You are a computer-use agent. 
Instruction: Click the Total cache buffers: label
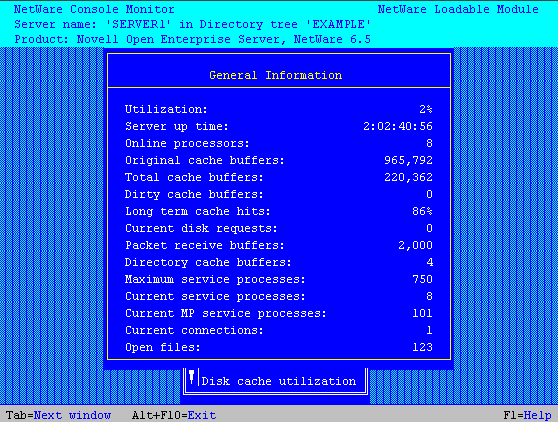click(x=194, y=177)
